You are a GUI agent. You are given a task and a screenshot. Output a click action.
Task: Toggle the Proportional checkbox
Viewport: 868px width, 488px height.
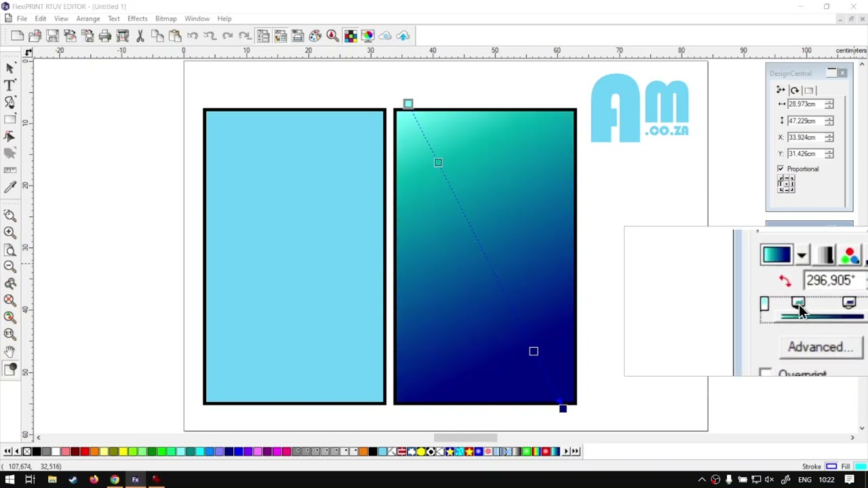pyautogui.click(x=781, y=169)
